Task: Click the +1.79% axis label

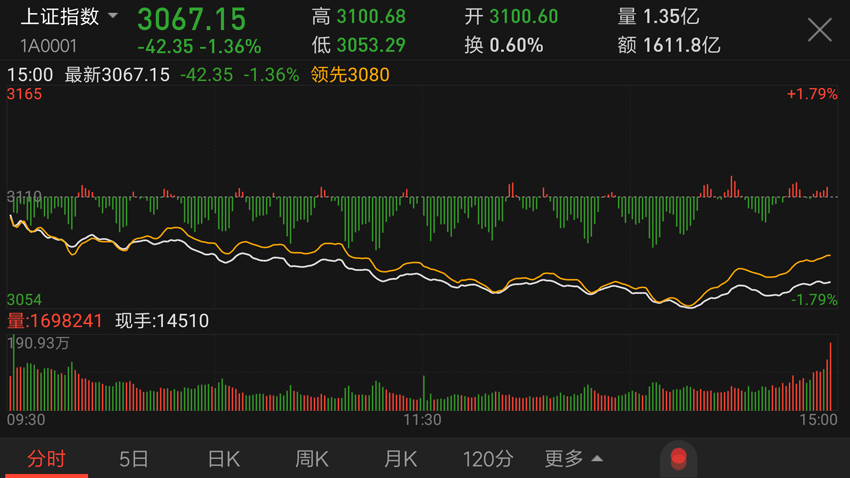Action: pyautogui.click(x=812, y=94)
